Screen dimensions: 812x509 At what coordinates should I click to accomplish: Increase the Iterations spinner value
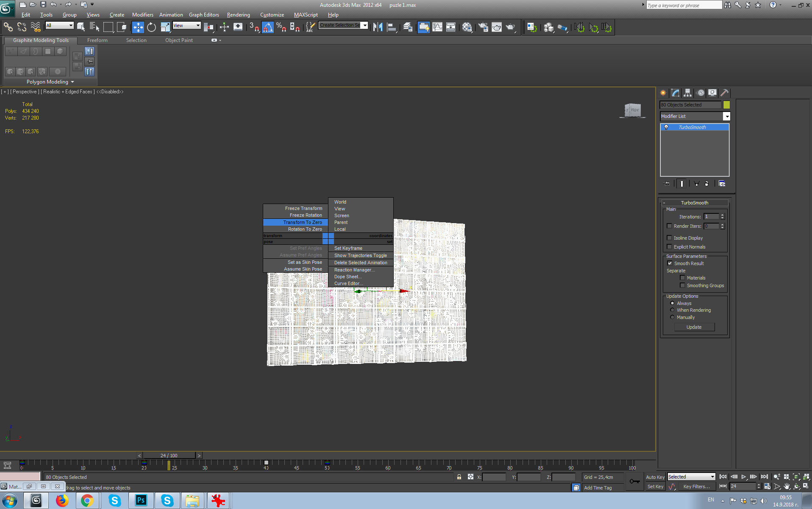point(723,215)
